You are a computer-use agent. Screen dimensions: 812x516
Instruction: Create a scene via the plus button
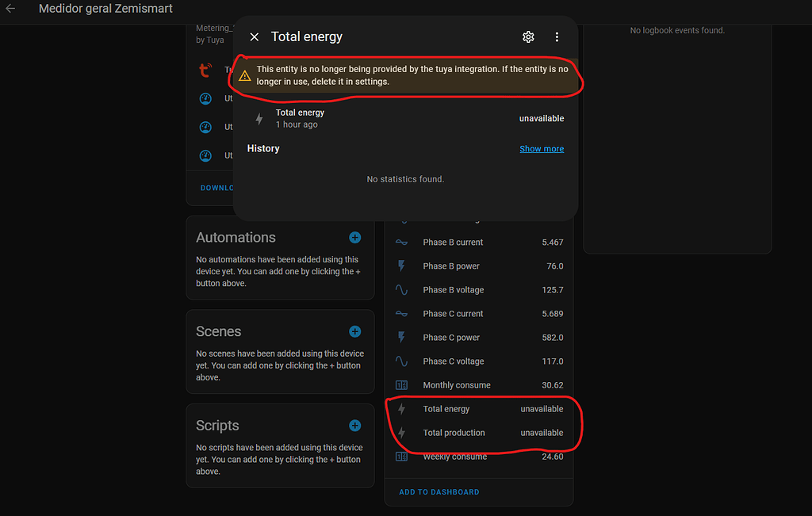[354, 331]
